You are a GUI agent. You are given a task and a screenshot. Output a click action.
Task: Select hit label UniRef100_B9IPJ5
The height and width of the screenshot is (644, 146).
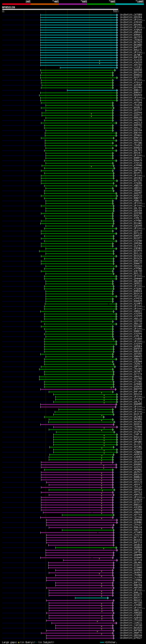coord(131,414)
